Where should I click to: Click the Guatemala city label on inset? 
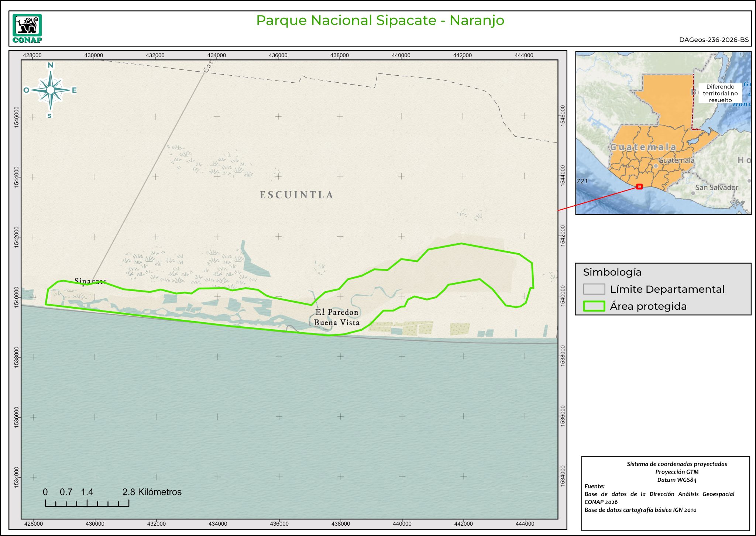pyautogui.click(x=676, y=161)
